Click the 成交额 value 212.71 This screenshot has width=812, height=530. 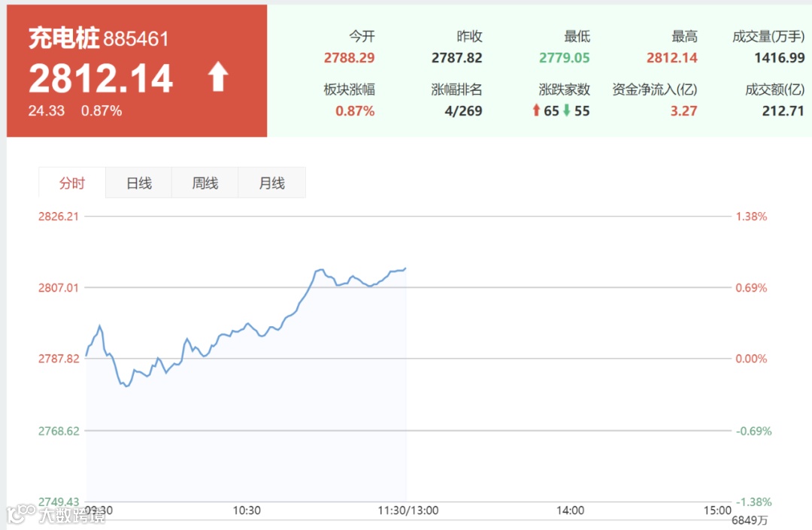tap(783, 111)
